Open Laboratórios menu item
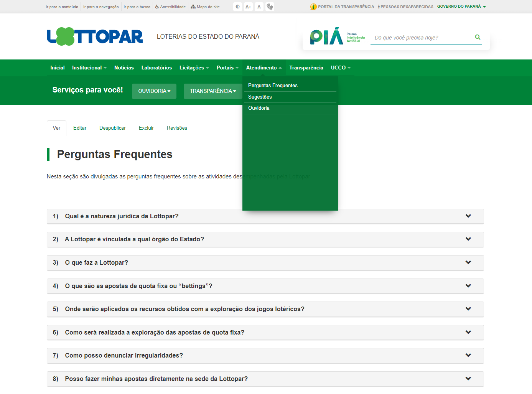This screenshot has height=394, width=532. (156, 68)
